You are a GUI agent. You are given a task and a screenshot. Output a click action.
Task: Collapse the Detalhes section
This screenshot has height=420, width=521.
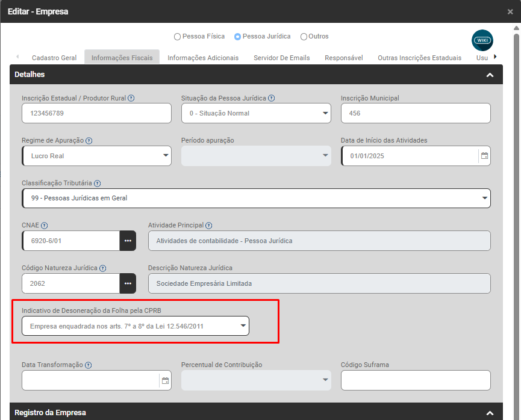point(490,75)
